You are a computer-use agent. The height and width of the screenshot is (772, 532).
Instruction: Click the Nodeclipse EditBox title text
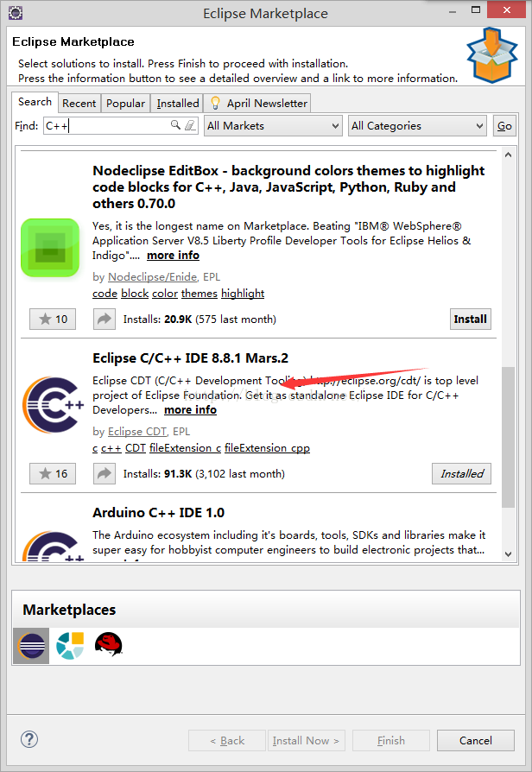click(x=288, y=187)
